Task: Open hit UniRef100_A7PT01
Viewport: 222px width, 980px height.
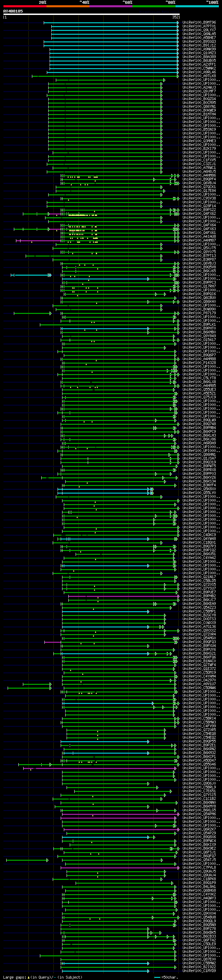Action: [199, 26]
